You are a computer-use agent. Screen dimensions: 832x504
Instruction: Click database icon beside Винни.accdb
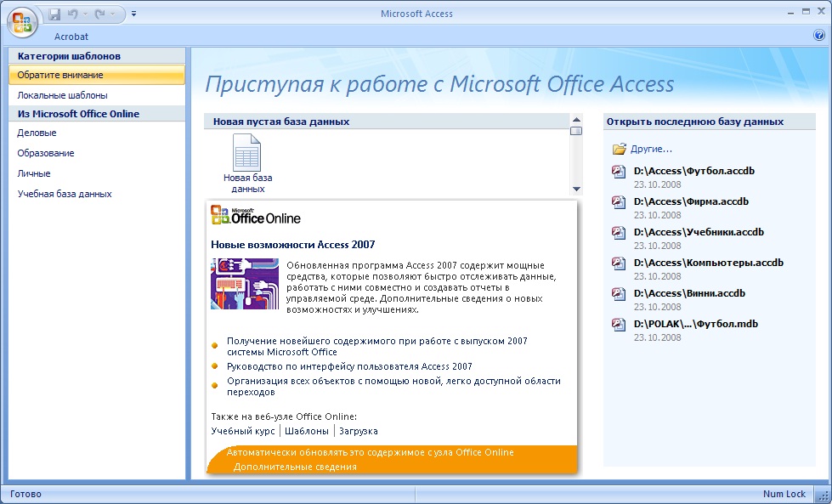point(619,294)
